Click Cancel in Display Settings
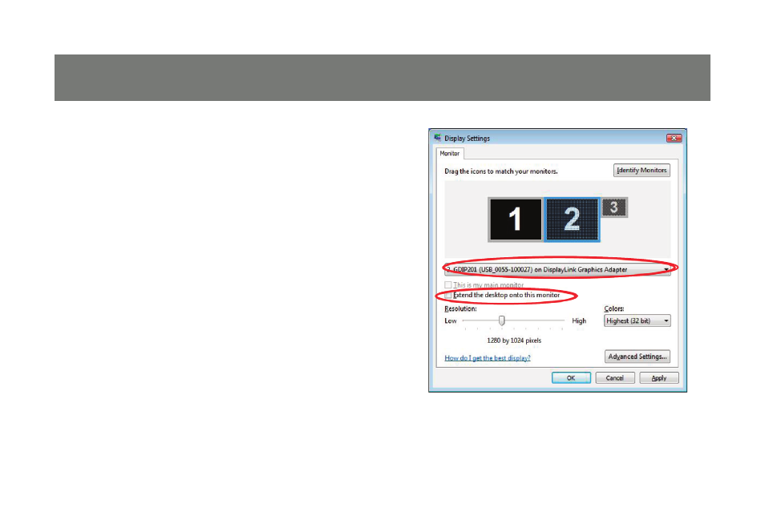Screen dimensions: 765x532 (615, 378)
